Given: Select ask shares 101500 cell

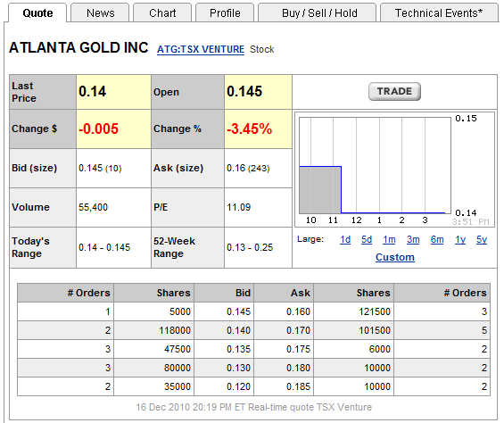Looking at the screenshot, I should pos(354,330).
